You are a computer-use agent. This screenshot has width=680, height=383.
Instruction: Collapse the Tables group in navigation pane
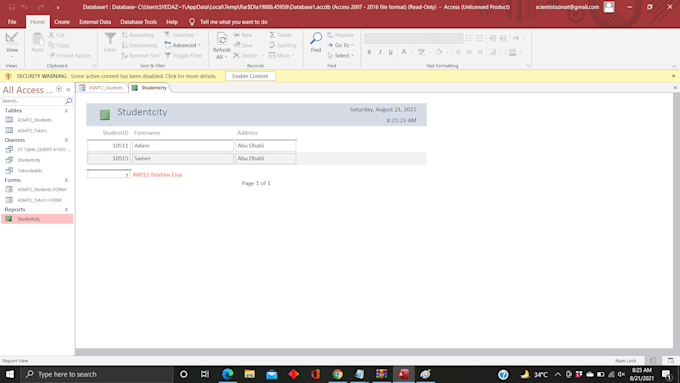tap(66, 111)
